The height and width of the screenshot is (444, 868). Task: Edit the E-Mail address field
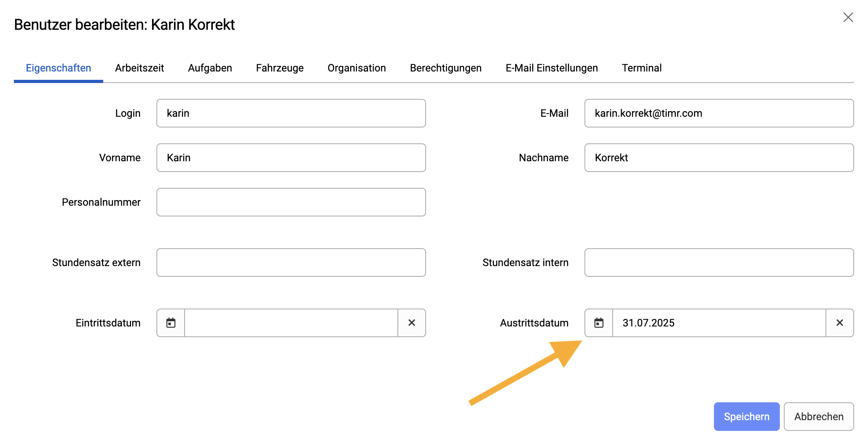click(x=719, y=113)
